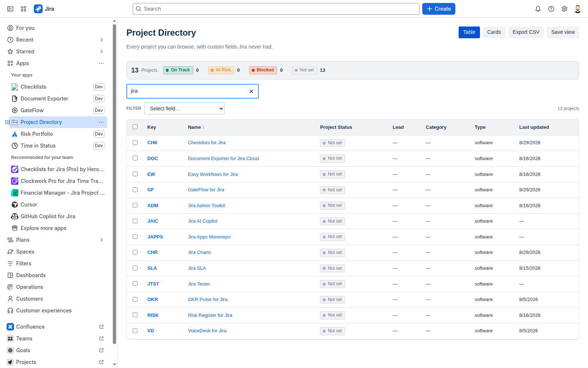Check the VD project row checkbox
588x368 pixels.
(x=135, y=331)
